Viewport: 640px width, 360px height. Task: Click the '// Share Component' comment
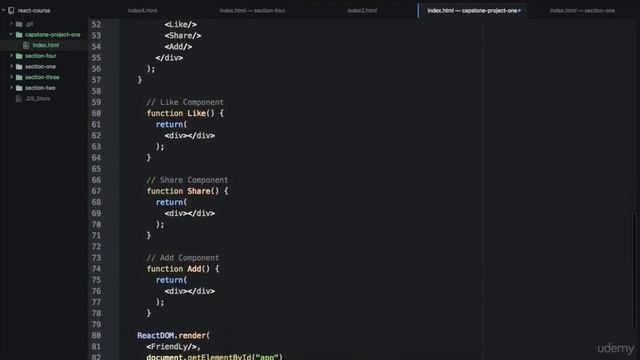coord(187,180)
